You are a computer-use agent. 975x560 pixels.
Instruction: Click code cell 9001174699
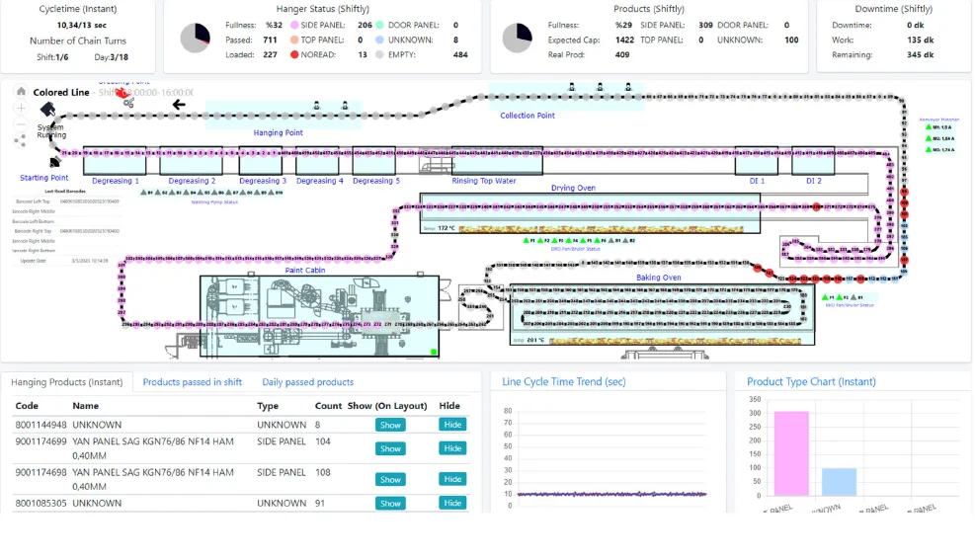coord(41,441)
